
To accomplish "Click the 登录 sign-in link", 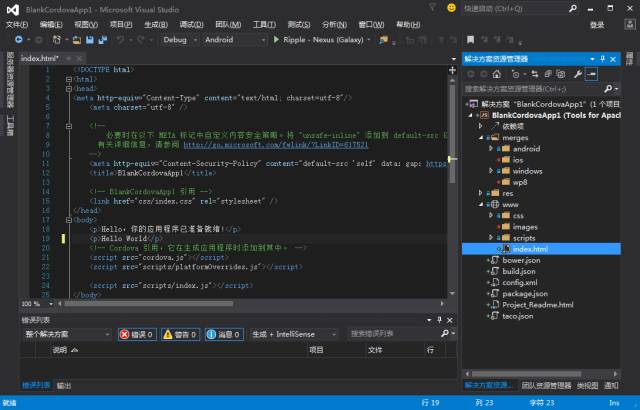I will tap(597, 25).
